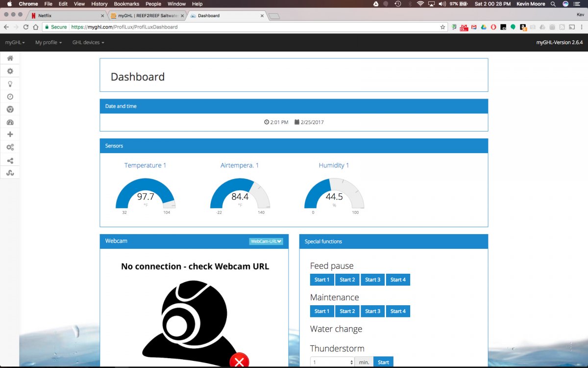Screen dimensions: 588x368
Task: Switch to the Netflix tab
Action: click(x=68, y=16)
